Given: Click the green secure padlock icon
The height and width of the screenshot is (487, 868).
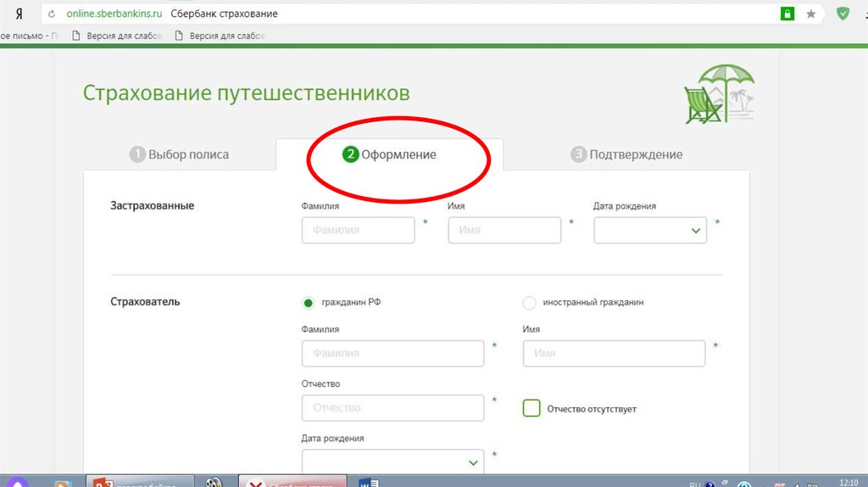Looking at the screenshot, I should (787, 14).
